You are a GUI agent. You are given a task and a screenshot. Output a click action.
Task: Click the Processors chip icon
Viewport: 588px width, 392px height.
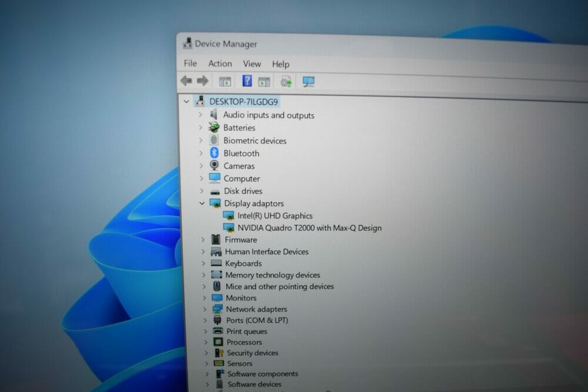(218, 342)
